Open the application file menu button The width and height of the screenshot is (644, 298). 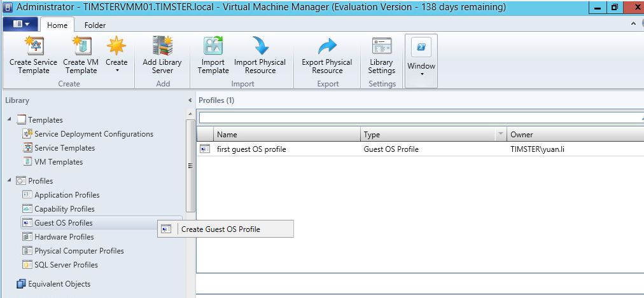(x=20, y=24)
